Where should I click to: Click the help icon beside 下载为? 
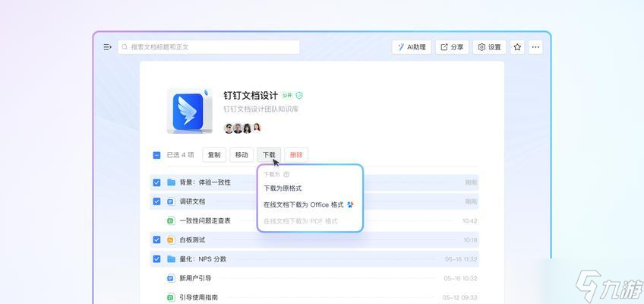click(x=286, y=174)
